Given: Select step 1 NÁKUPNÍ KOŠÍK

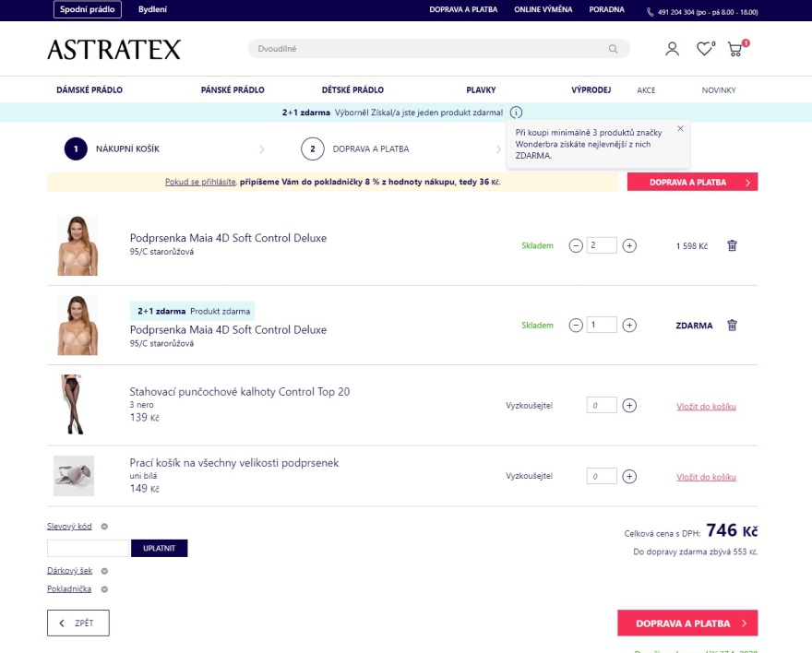Looking at the screenshot, I should (112, 149).
